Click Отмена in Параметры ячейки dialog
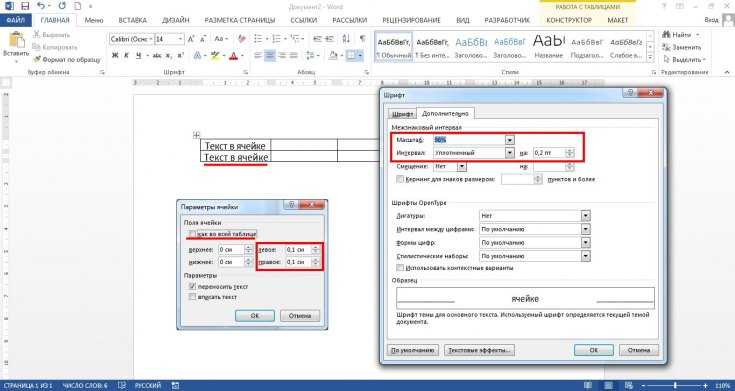The image size is (735, 391). click(300, 316)
